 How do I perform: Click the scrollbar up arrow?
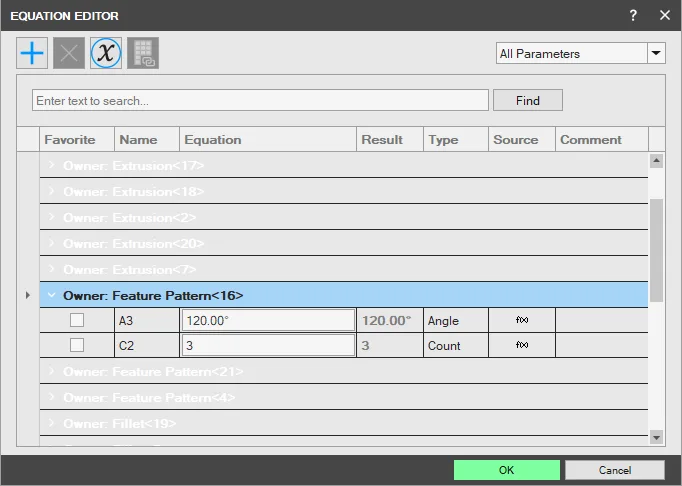pos(656,161)
